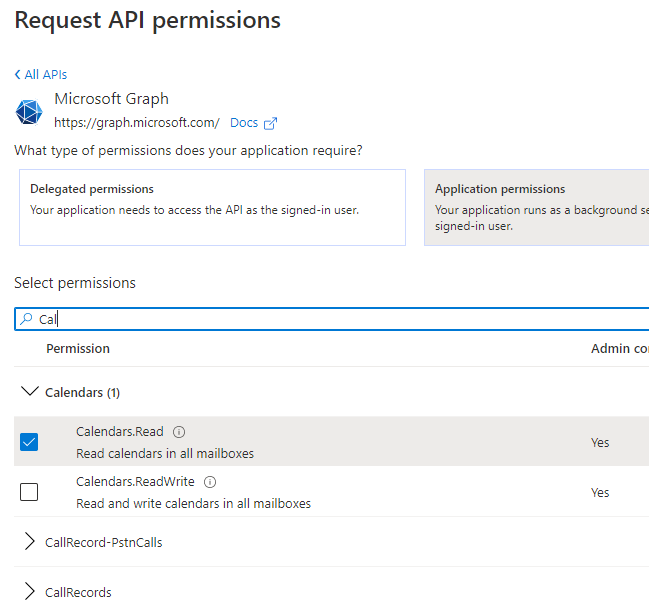
Task: Click the Admin consent column header
Action: [620, 348]
